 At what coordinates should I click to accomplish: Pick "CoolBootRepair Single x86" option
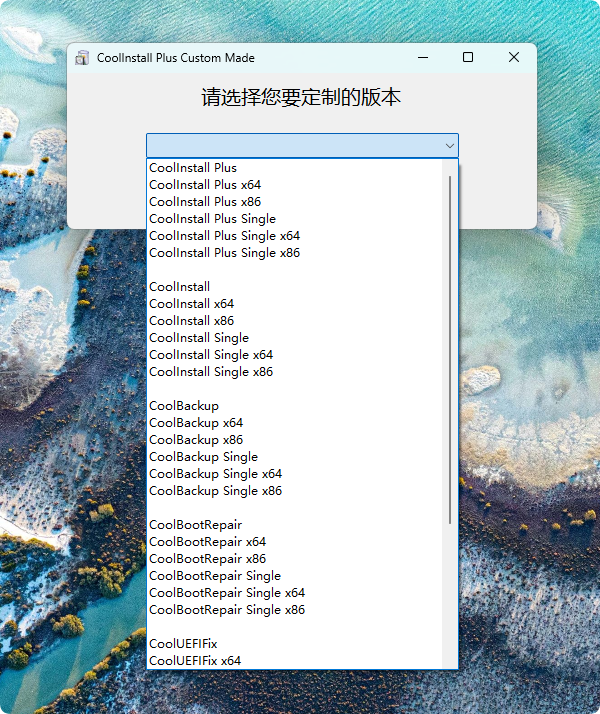227,610
